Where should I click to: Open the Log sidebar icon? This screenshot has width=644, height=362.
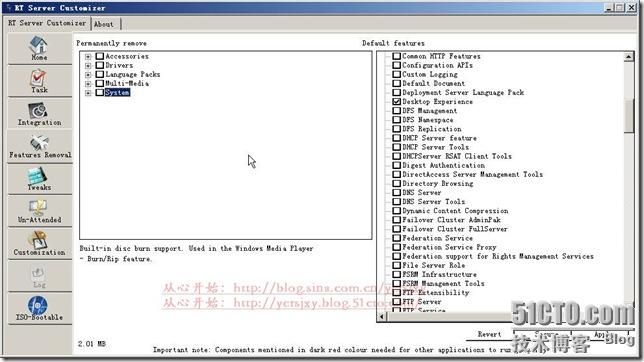39,277
